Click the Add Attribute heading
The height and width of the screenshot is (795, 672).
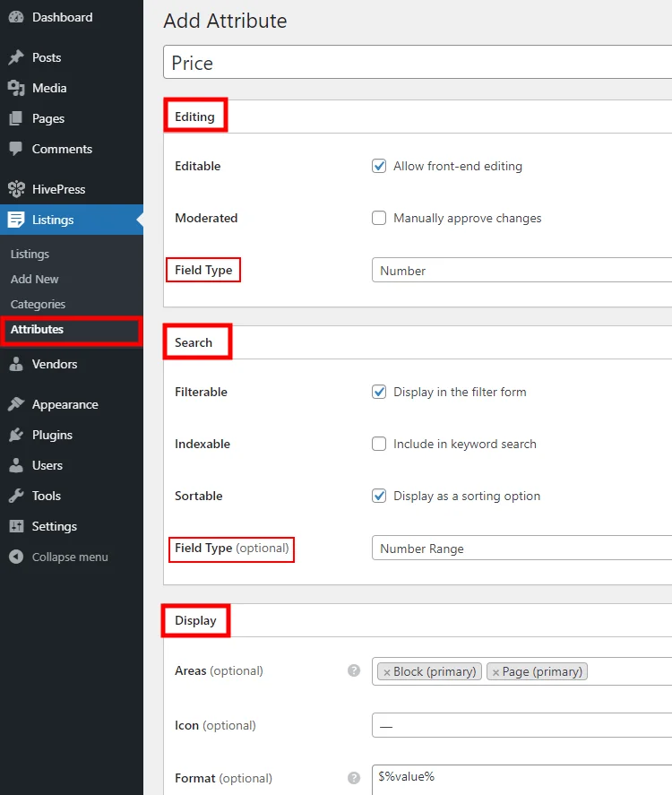[225, 21]
